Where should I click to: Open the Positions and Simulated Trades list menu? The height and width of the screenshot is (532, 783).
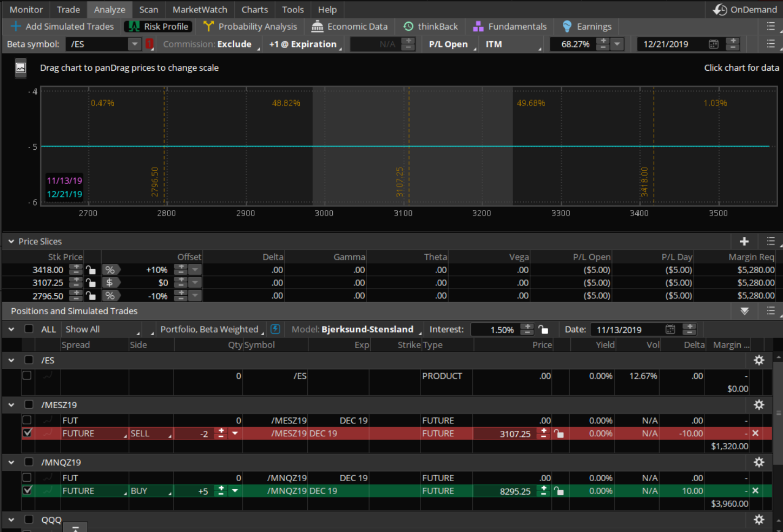pyautogui.click(x=771, y=310)
